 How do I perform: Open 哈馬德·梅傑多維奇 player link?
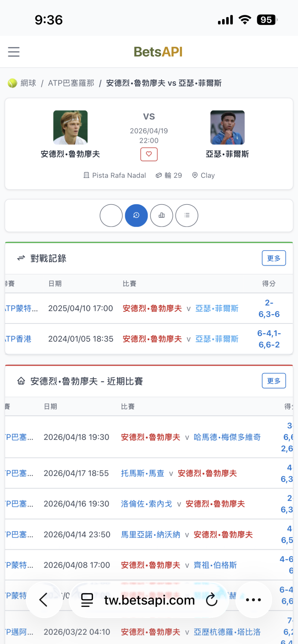click(x=227, y=437)
